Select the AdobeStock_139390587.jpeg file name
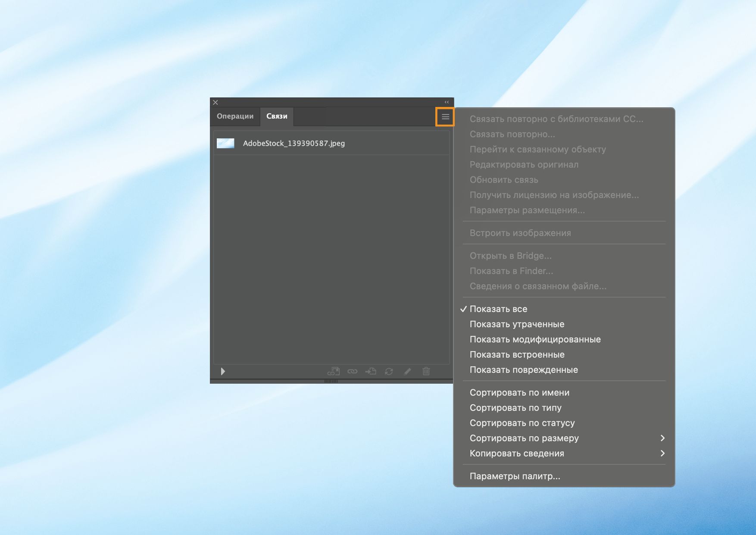The image size is (756, 535). click(x=294, y=143)
